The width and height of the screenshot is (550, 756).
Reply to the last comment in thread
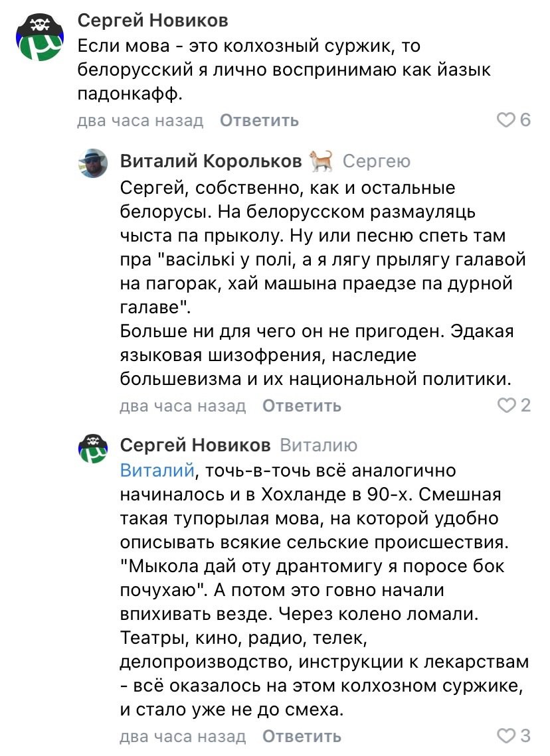click(302, 735)
